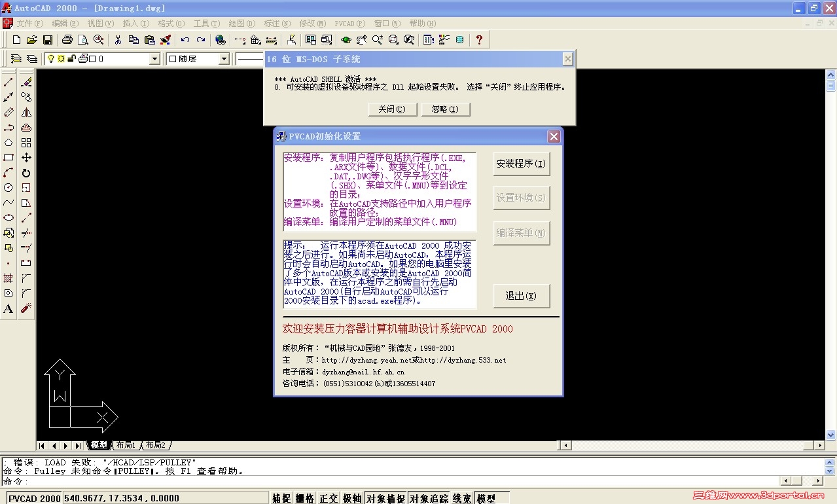Screen dimensions: 837x504
Task: Select the Construction Line tool
Action: [9, 97]
